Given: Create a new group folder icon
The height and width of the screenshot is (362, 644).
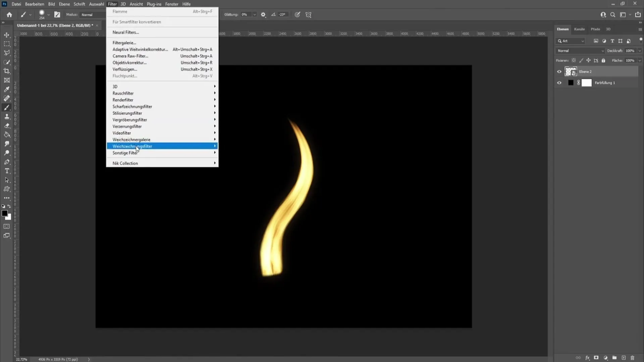Looking at the screenshot, I should (x=614, y=358).
